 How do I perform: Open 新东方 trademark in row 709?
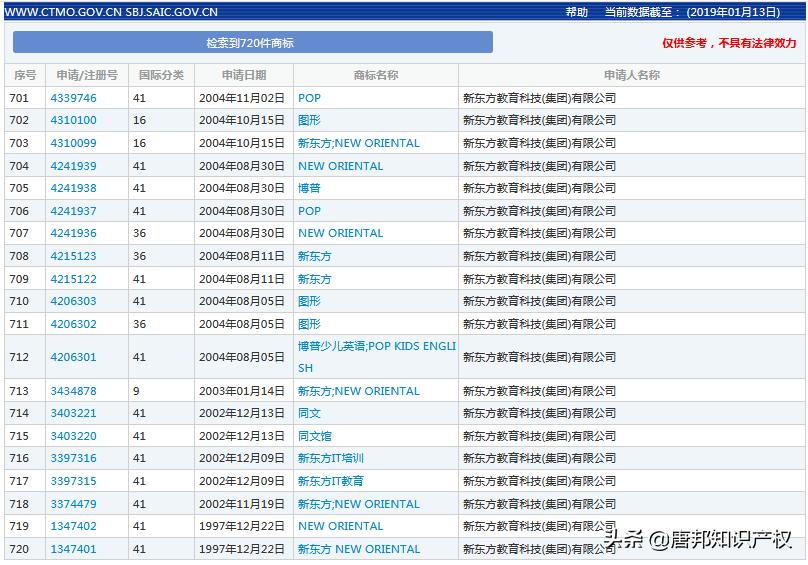315,279
